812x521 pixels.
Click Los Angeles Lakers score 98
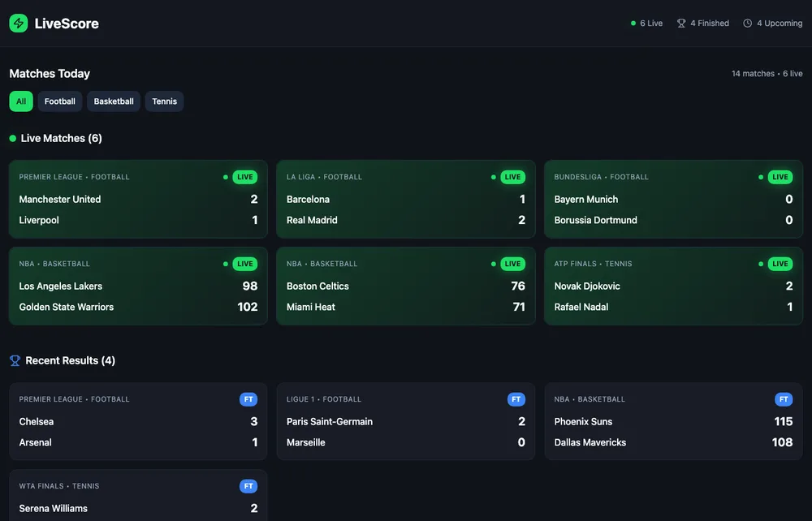click(x=250, y=286)
